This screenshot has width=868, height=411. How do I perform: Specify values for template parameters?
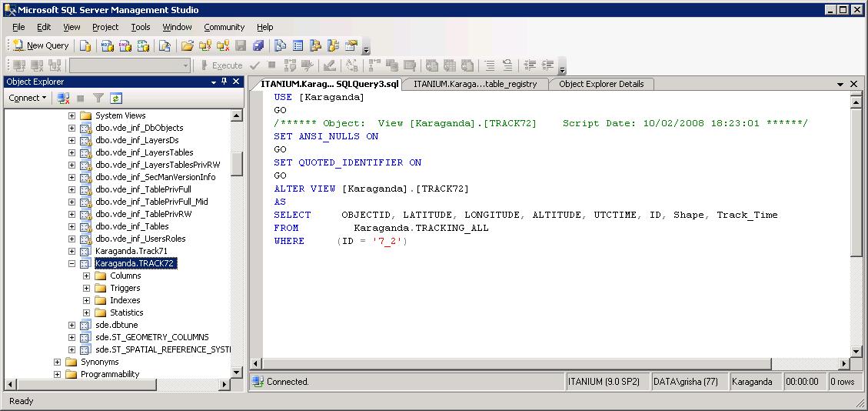(351, 65)
